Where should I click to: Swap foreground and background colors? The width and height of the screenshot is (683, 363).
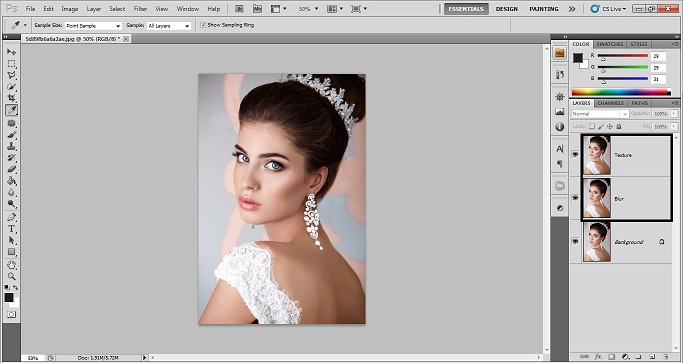click(16, 288)
